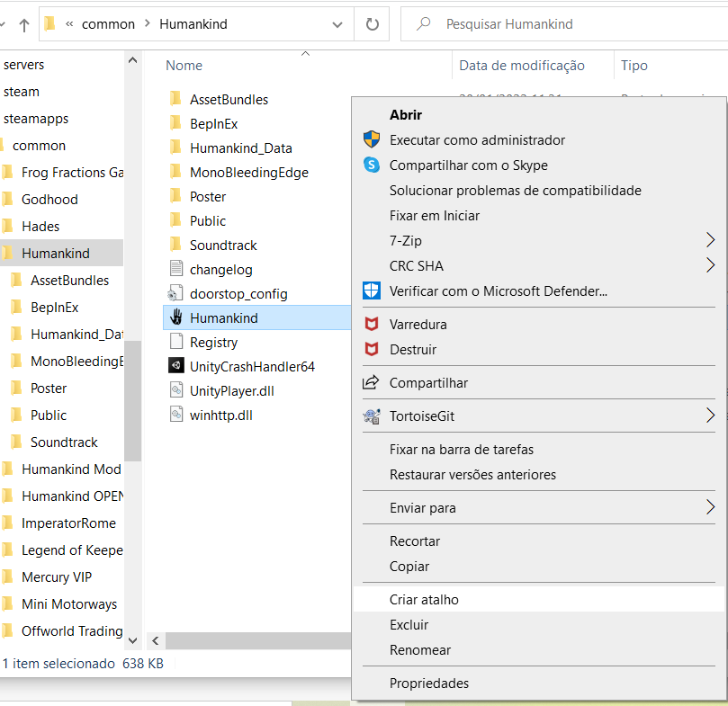
Task: Click the share icon beside Compartilhar
Action: tap(371, 382)
